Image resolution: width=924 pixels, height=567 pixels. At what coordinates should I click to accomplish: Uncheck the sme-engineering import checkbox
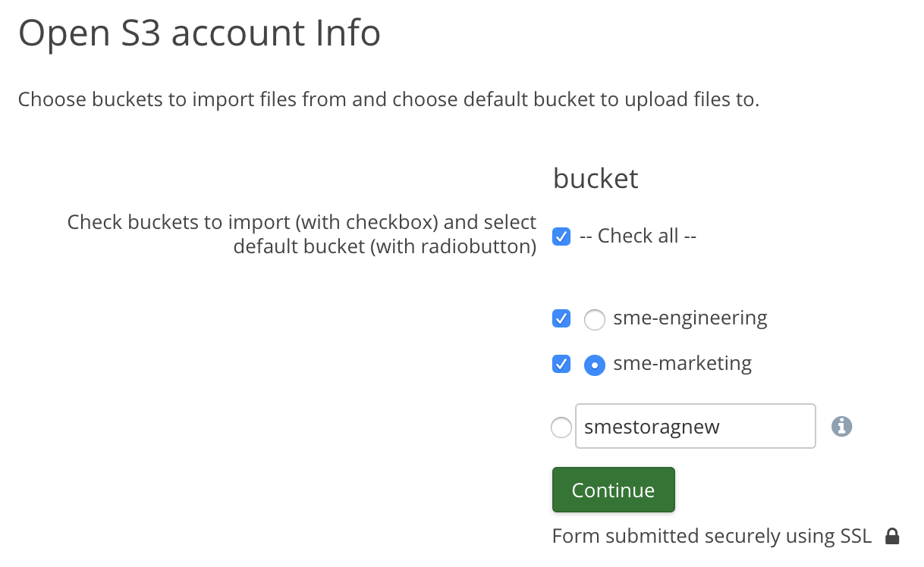561,318
